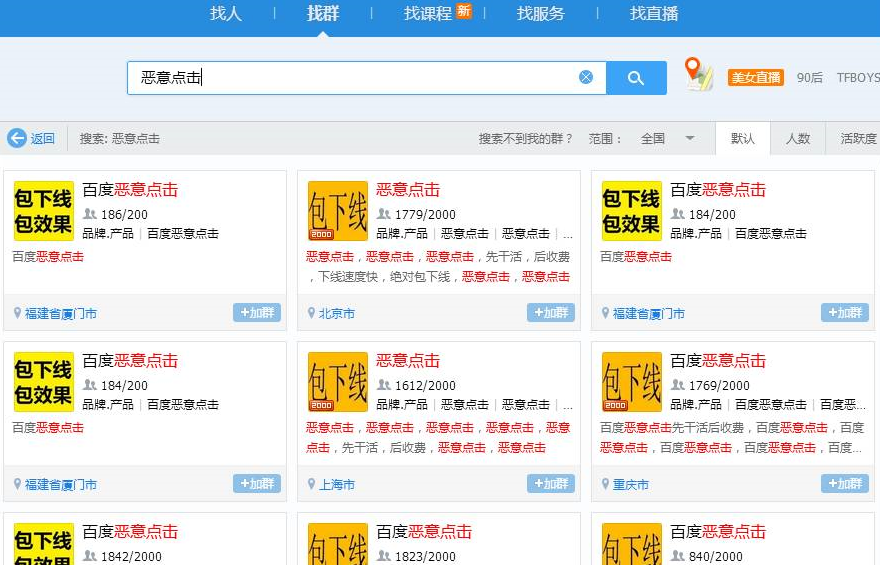The height and width of the screenshot is (565, 880).
Task: Open group title of 1823/2000 card
Action: pos(424,532)
